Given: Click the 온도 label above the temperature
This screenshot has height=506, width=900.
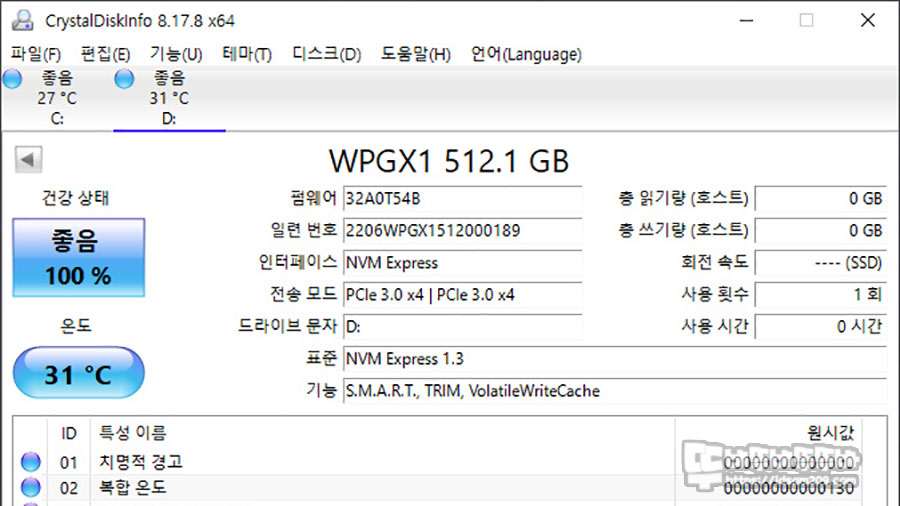Looking at the screenshot, I should pyautogui.click(x=76, y=326).
